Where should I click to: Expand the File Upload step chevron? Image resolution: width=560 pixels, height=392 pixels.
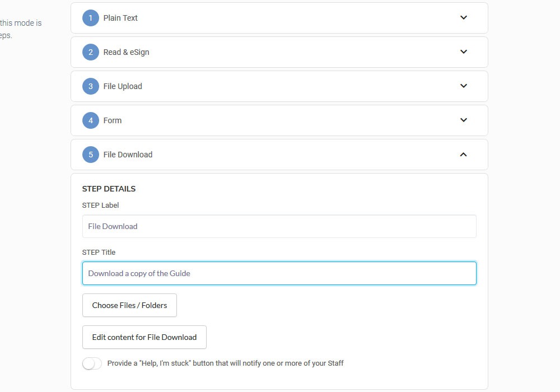(x=463, y=86)
